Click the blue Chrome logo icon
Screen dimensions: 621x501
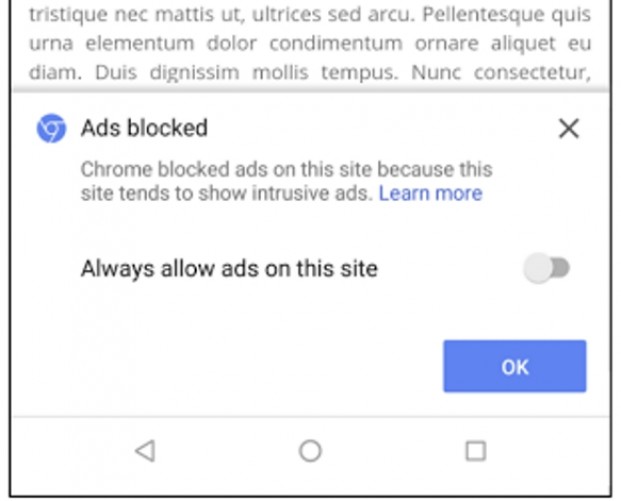[x=51, y=128]
